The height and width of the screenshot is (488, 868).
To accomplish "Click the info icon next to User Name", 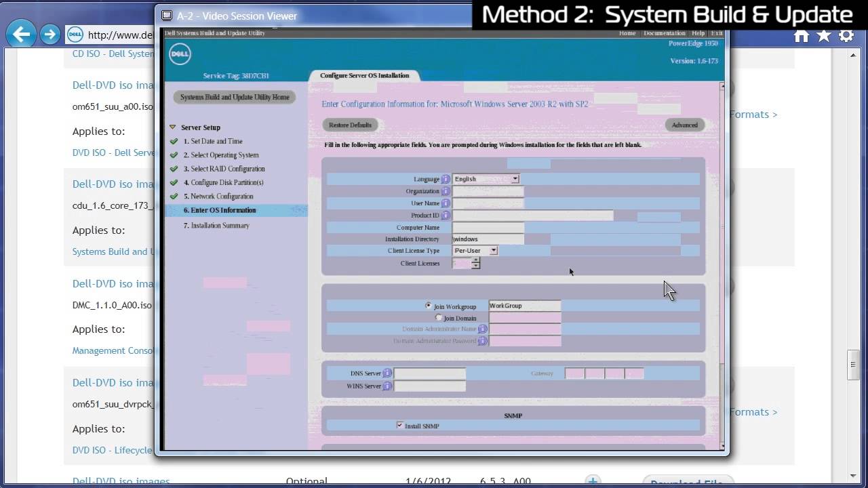I will click(446, 203).
